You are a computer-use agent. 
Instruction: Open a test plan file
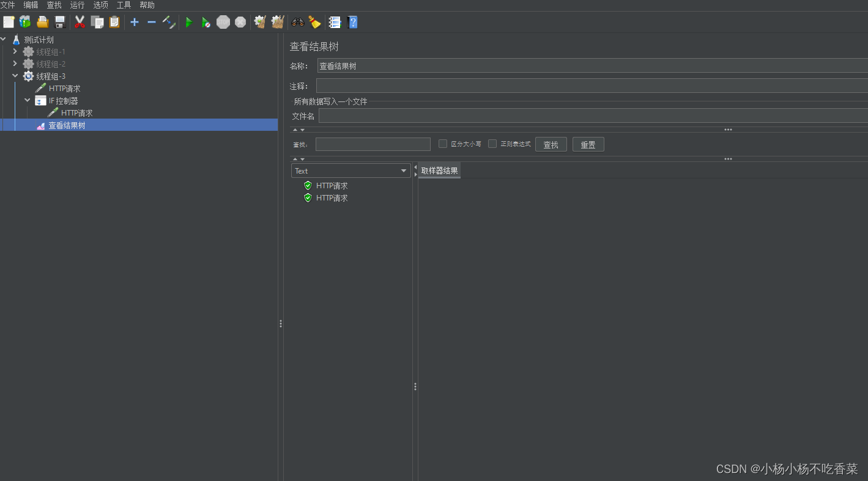click(43, 23)
